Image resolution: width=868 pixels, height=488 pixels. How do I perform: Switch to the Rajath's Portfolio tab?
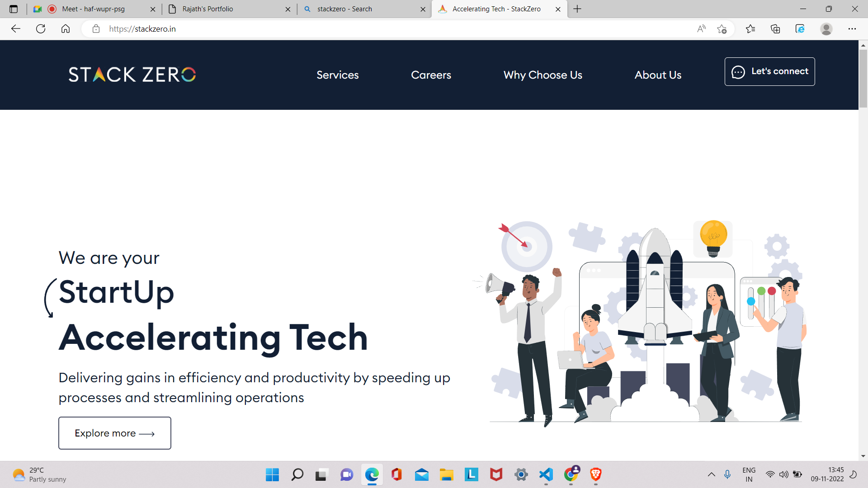coord(226,9)
